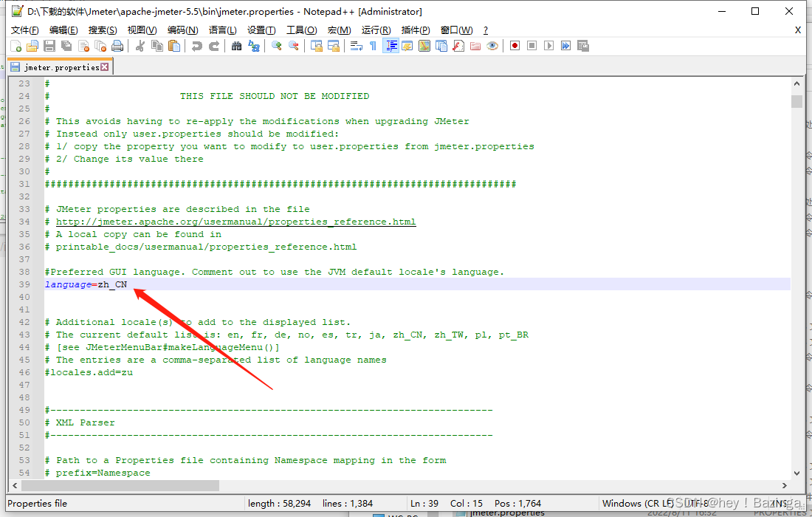Click the Save All toolbar icon
This screenshot has width=812, height=517.
point(66,46)
